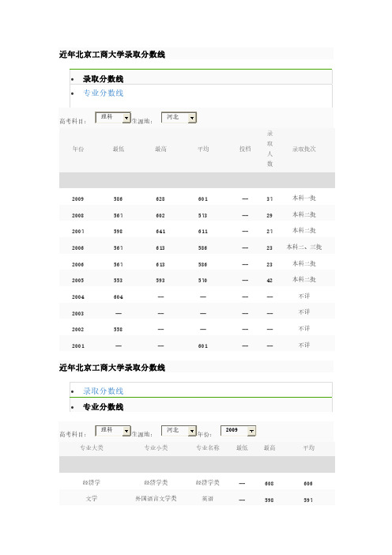Click the 外国语言文学类 subcategory cell

click(156, 499)
